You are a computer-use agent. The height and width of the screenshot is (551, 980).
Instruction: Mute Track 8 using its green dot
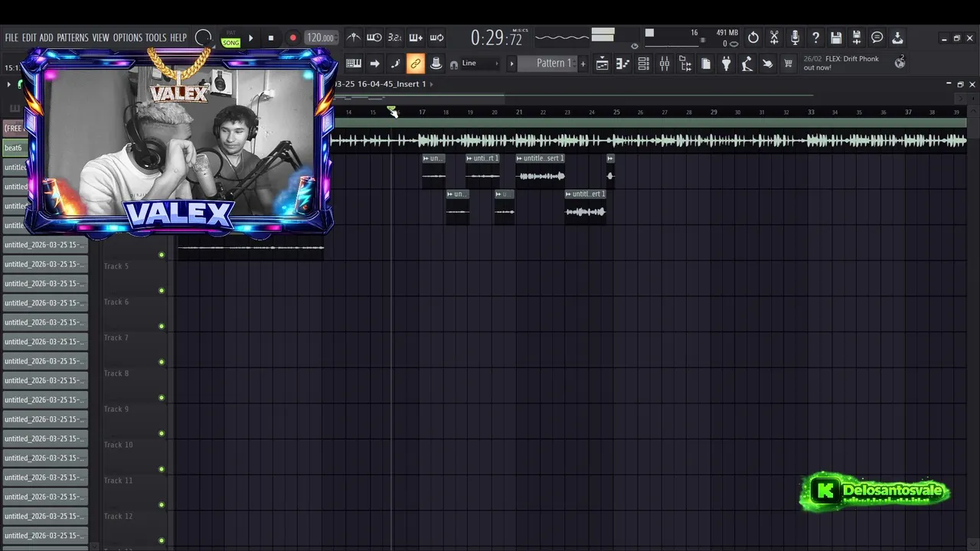click(x=162, y=397)
